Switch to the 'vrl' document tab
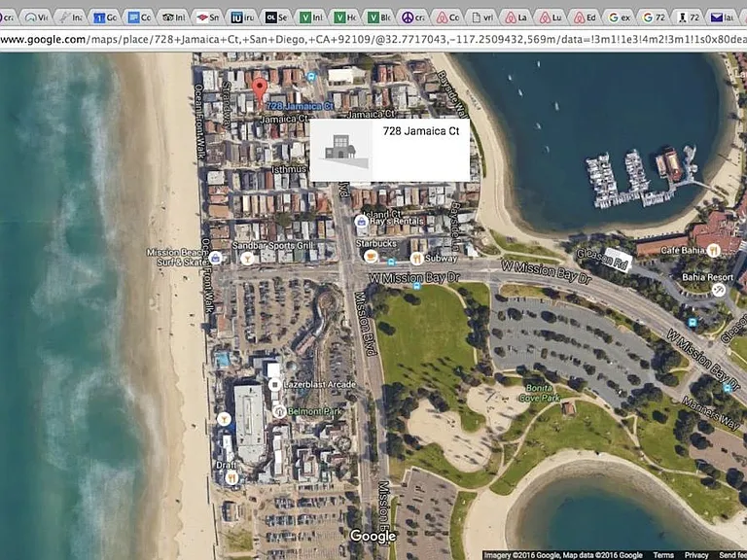 click(x=482, y=17)
